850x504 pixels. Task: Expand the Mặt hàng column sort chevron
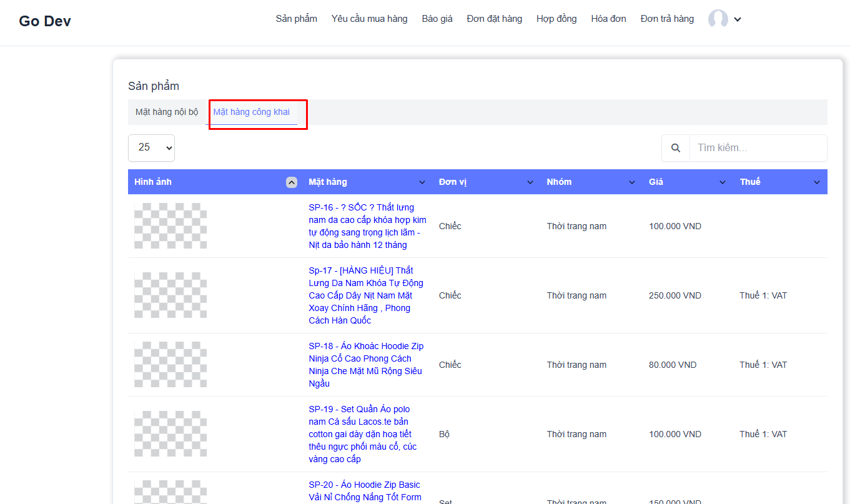coord(422,182)
